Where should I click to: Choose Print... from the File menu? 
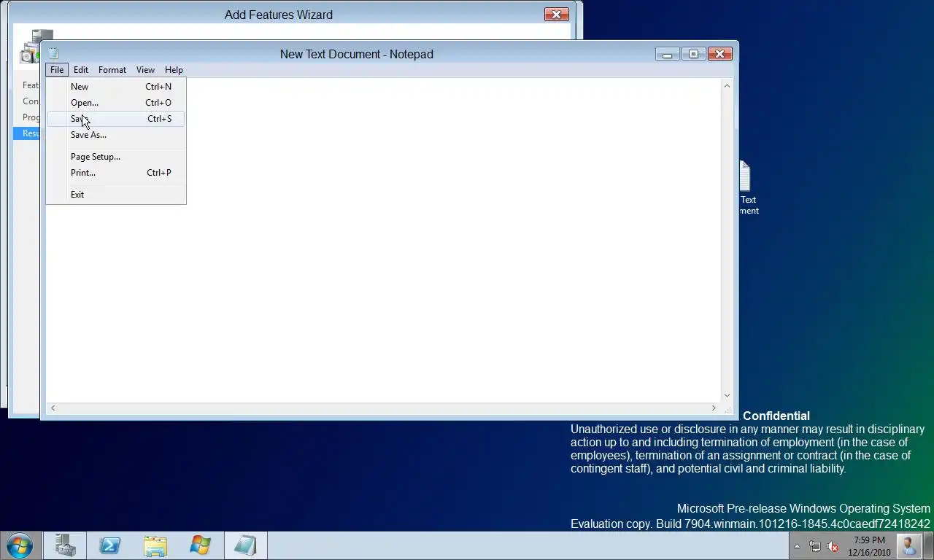tap(116, 173)
